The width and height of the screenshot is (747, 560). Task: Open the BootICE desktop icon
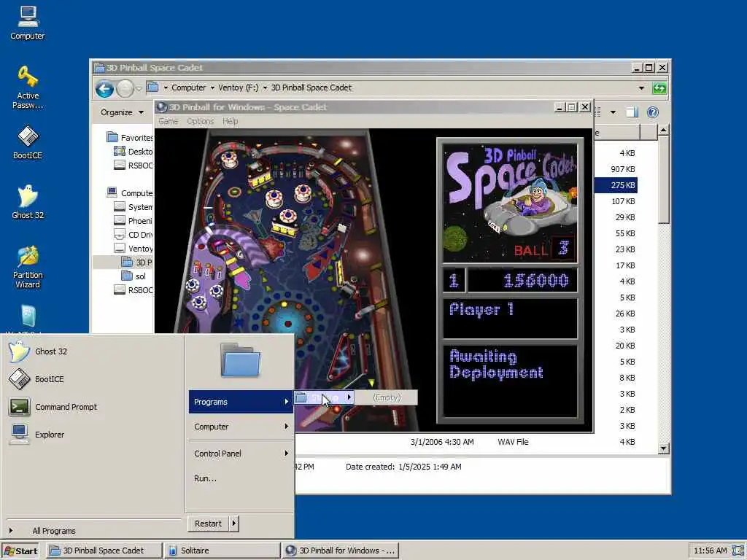pos(28,142)
